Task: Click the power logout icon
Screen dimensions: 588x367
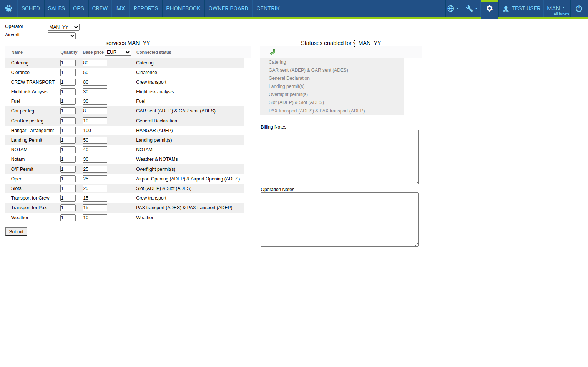Action: click(579, 8)
